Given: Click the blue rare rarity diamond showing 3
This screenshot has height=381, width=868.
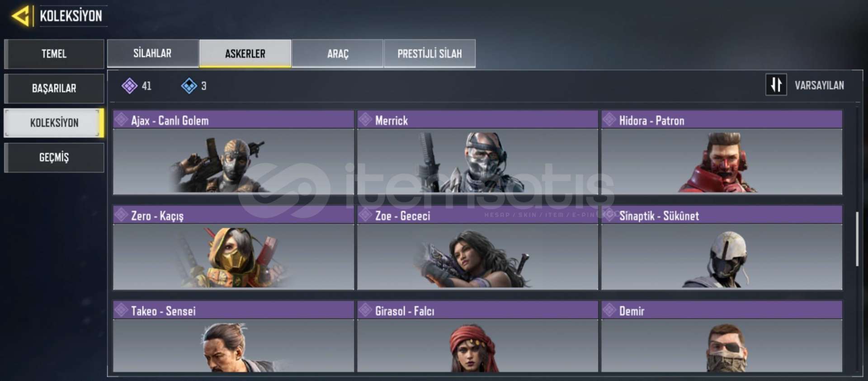Looking at the screenshot, I should [189, 85].
